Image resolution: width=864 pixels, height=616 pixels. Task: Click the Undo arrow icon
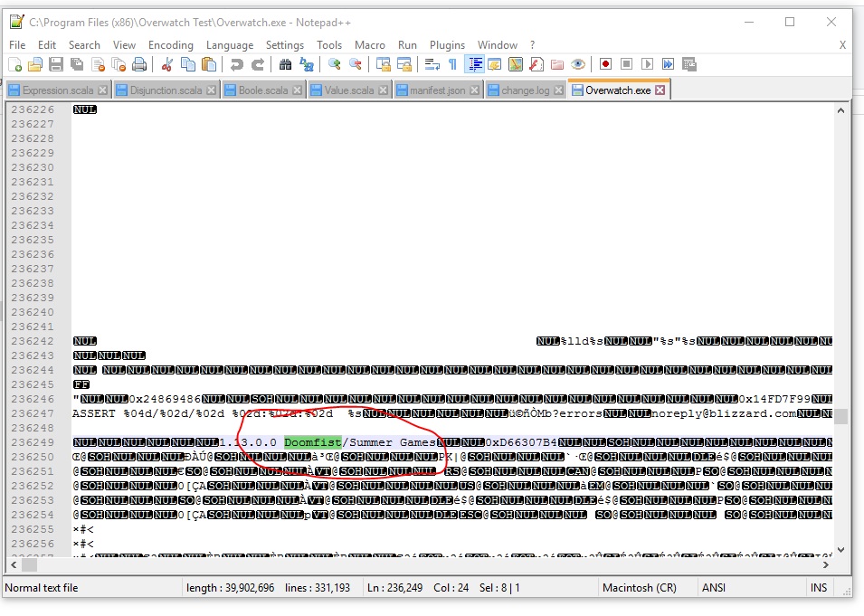tap(236, 64)
